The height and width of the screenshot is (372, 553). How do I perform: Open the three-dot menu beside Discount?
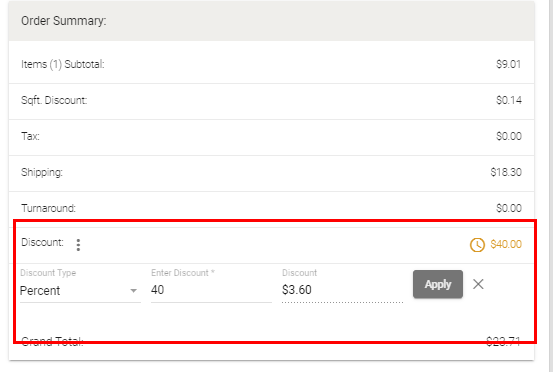coord(78,245)
